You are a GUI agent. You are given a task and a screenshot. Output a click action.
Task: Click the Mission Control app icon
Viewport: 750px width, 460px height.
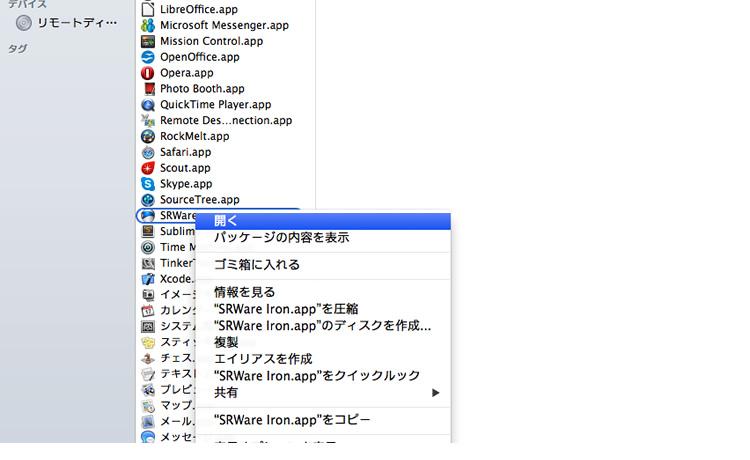click(x=148, y=41)
